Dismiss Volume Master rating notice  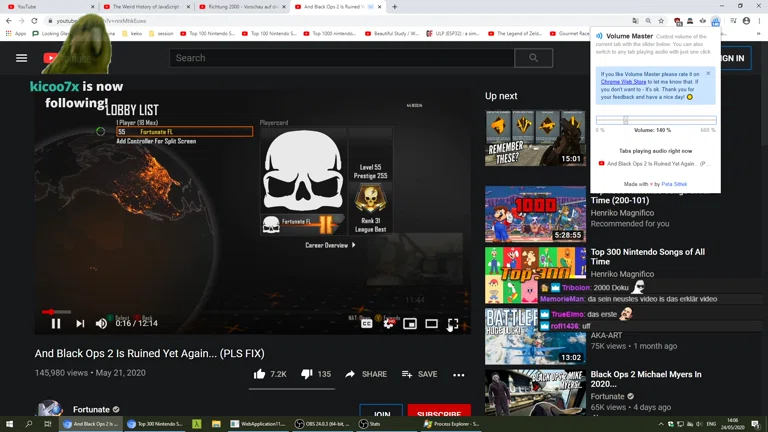point(708,73)
